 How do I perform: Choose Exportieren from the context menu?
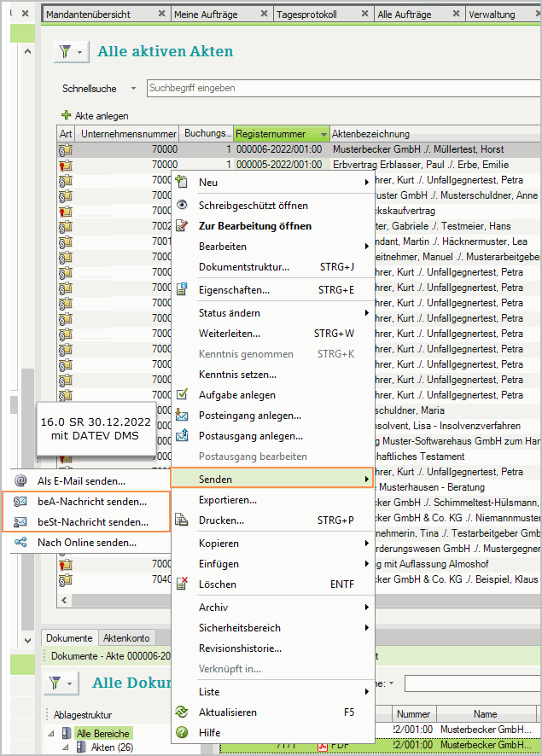[228, 500]
